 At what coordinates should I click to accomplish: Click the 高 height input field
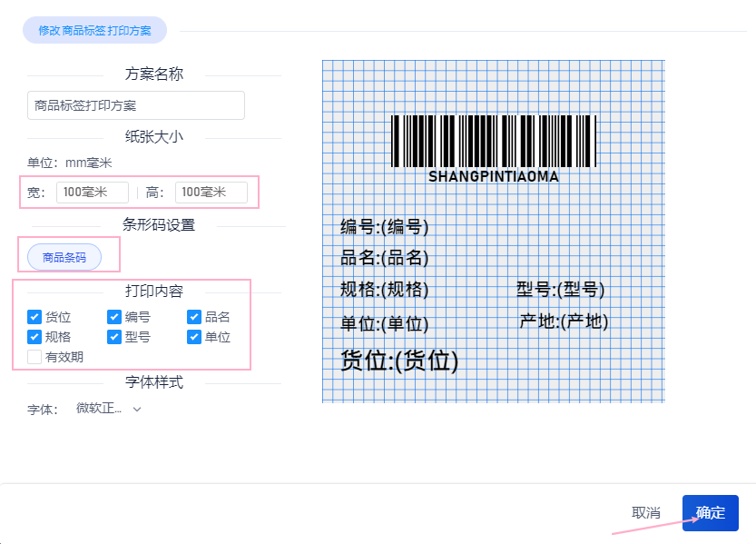click(211, 192)
